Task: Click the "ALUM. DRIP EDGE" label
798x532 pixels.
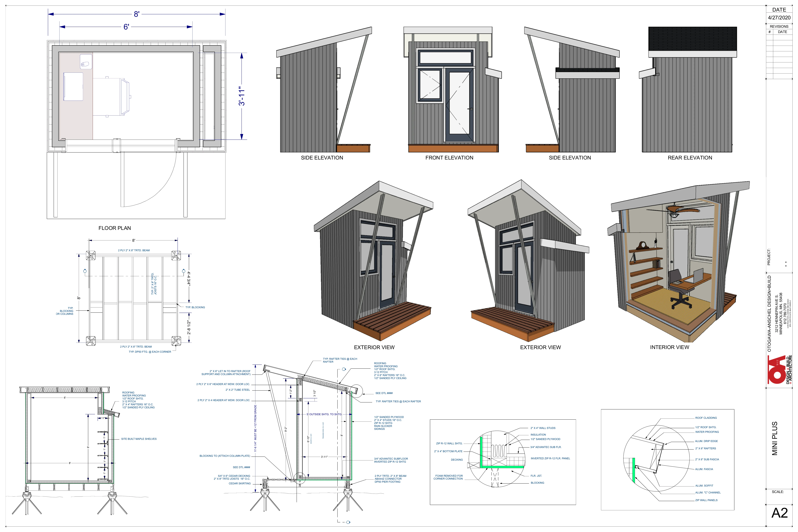Action: point(706,441)
